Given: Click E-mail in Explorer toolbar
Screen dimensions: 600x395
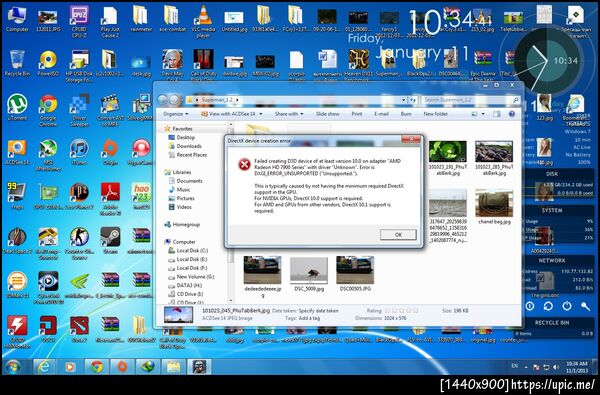Looking at the screenshot, I should (381, 114).
